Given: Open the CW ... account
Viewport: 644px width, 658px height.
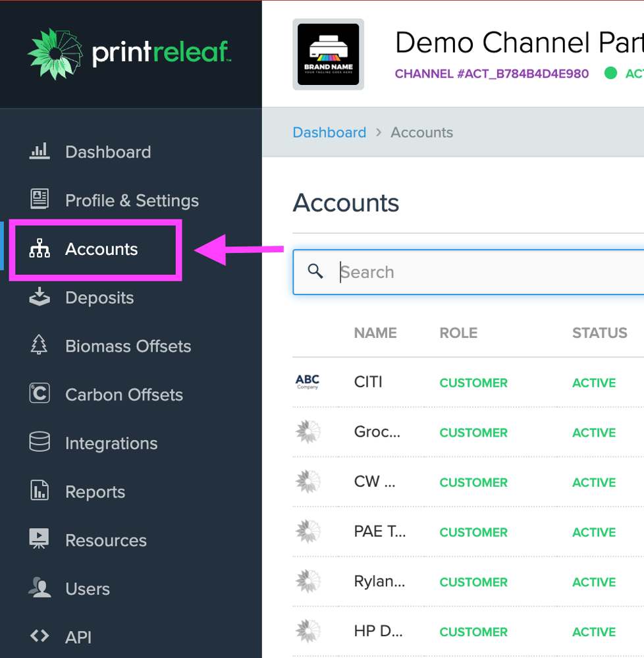Looking at the screenshot, I should click(375, 481).
